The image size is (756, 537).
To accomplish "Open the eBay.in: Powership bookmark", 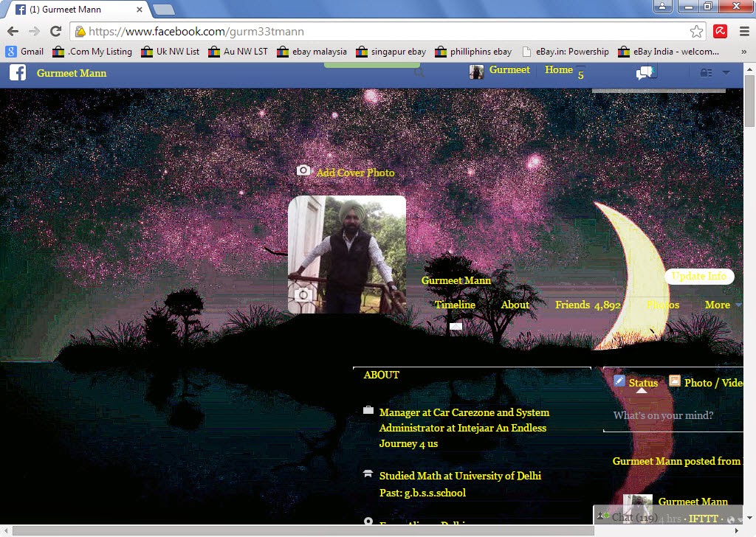I will click(565, 52).
